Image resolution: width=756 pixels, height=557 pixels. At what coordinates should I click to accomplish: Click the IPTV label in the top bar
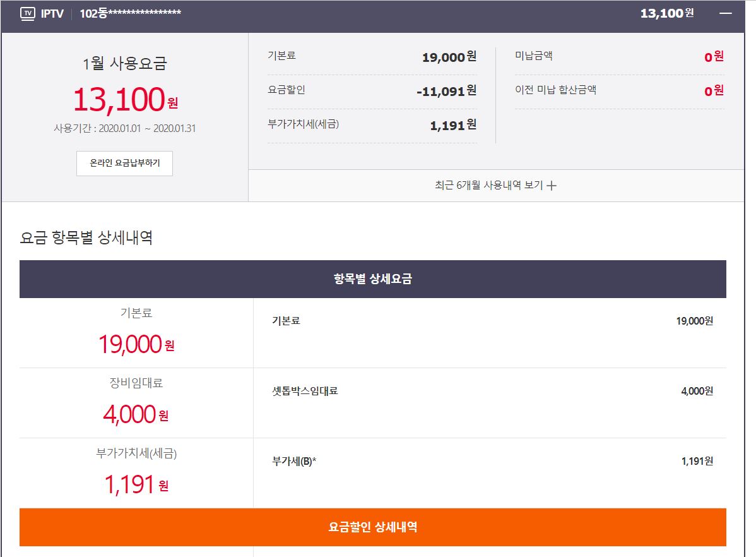pos(52,13)
